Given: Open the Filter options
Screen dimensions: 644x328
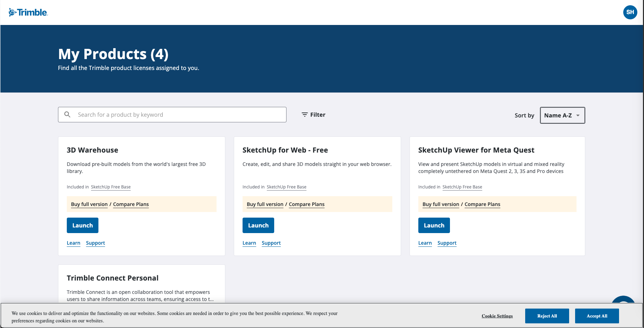Looking at the screenshot, I should pos(314,115).
